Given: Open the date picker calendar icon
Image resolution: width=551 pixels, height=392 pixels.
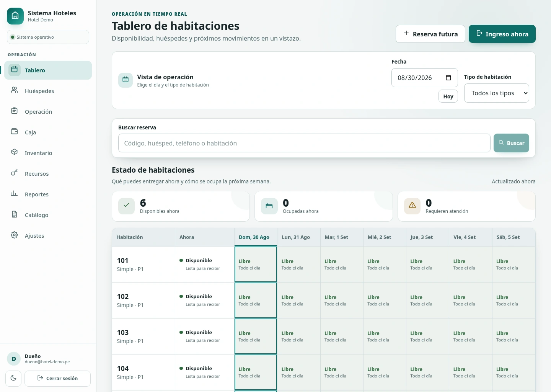Looking at the screenshot, I should pyautogui.click(x=448, y=78).
